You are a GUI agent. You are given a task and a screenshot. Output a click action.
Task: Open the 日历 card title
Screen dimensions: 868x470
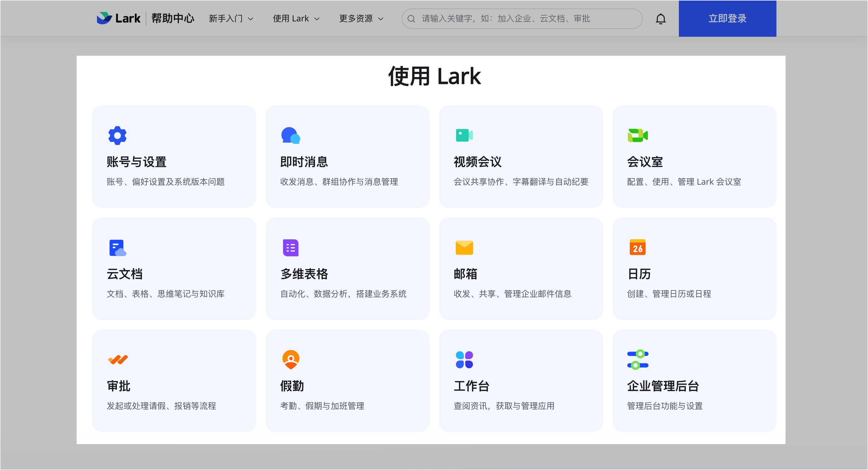click(639, 274)
